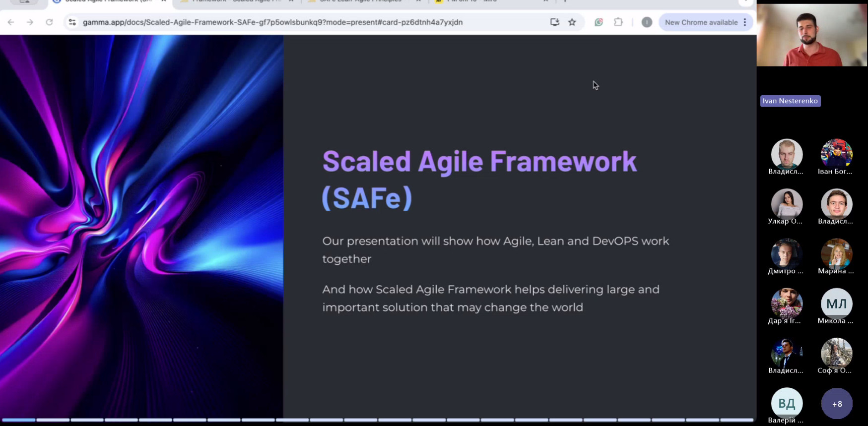
Task: Click the Ivan Nesterenko name label
Action: (x=790, y=101)
